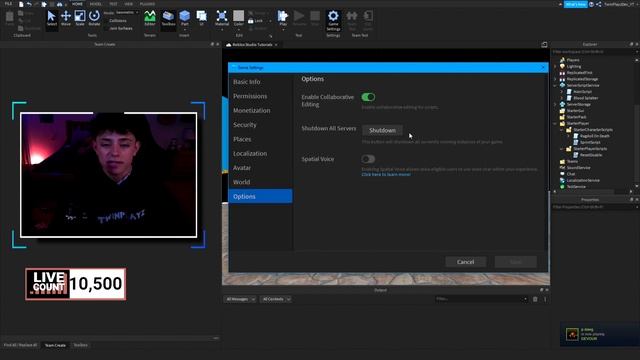The width and height of the screenshot is (640, 360).
Task: Open the FILE menu
Action: point(9,4)
